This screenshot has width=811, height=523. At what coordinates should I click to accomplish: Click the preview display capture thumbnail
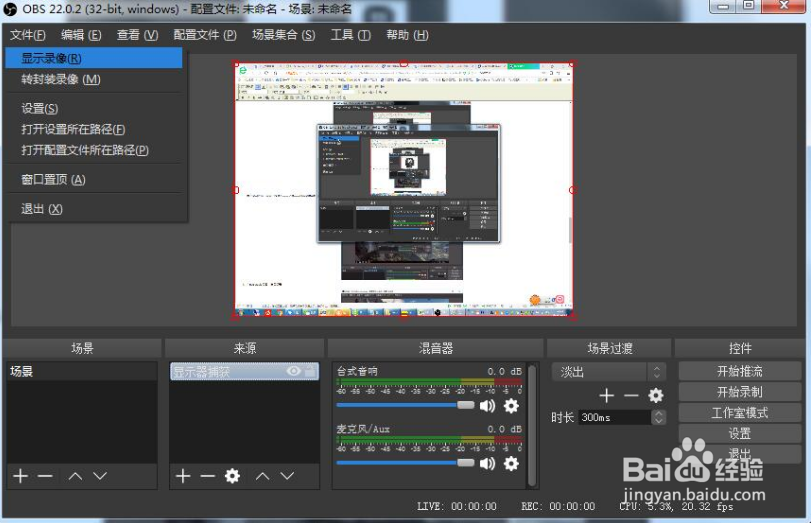point(404,189)
